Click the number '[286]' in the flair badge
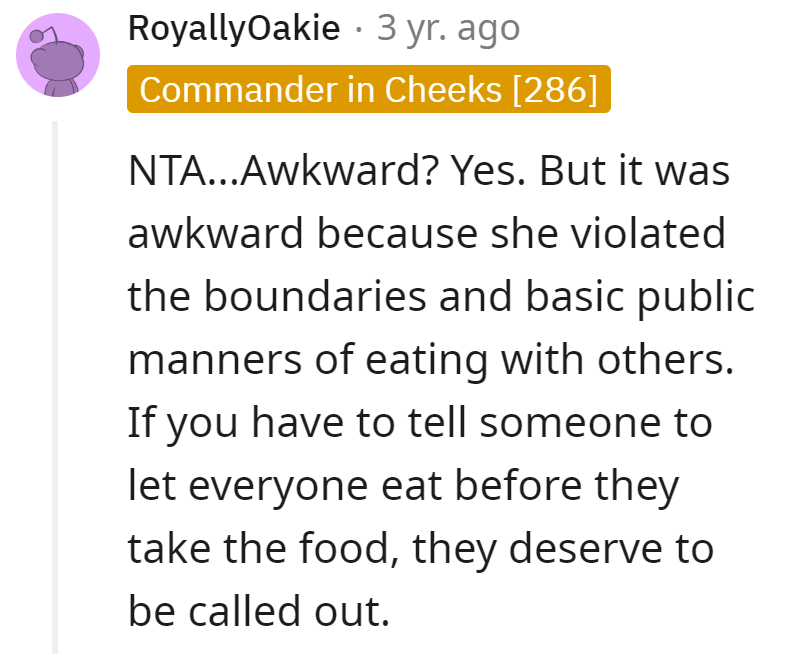This screenshot has height=654, width=788. [555, 89]
